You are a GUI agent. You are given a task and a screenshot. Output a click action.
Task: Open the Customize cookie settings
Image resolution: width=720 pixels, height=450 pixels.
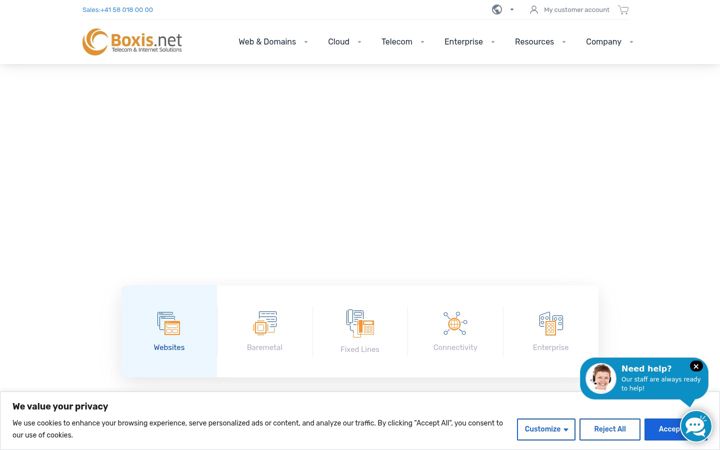(546, 429)
